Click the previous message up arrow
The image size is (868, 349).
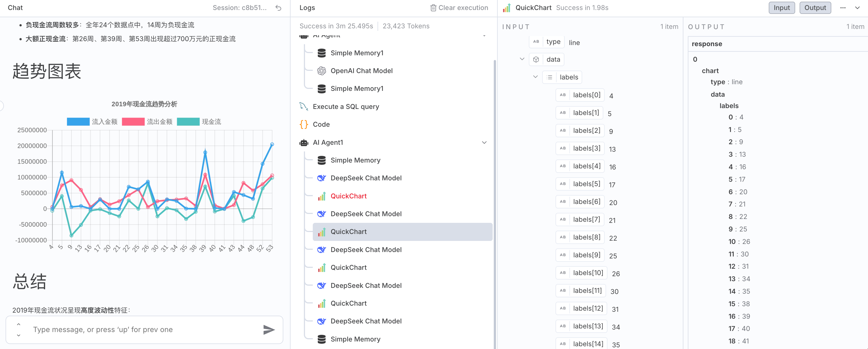[19, 324]
